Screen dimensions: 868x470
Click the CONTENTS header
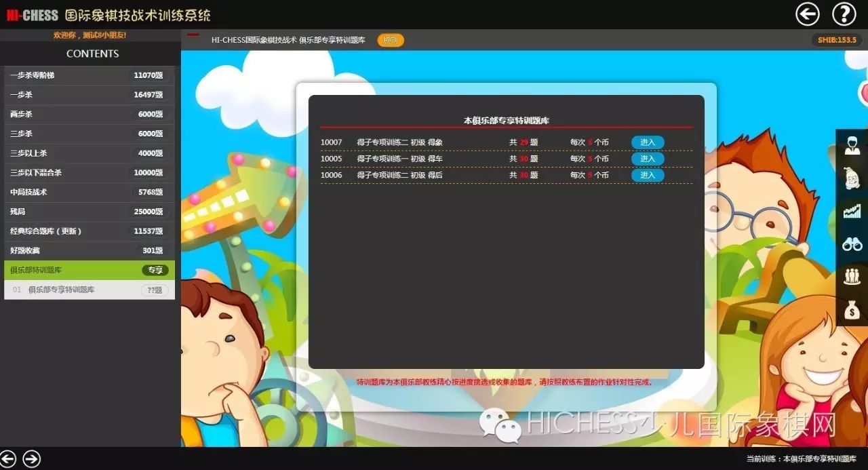click(x=93, y=54)
